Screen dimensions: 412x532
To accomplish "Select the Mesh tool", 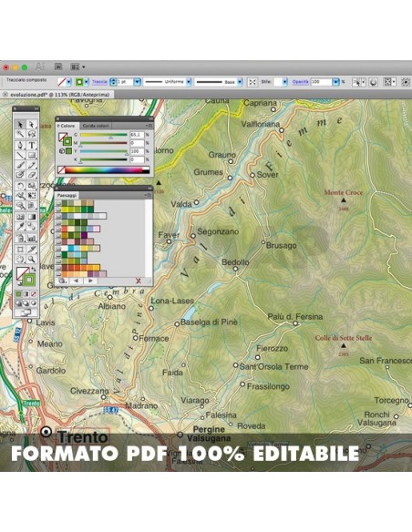I will [x=20, y=217].
